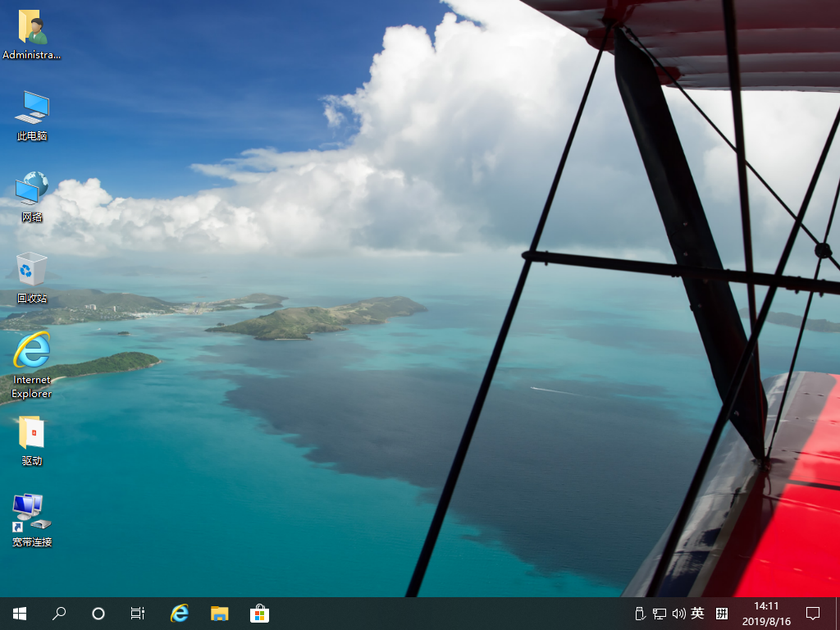840x630 pixels.
Task: Open the 回收站 (Recycle Bin)
Action: pos(31,271)
